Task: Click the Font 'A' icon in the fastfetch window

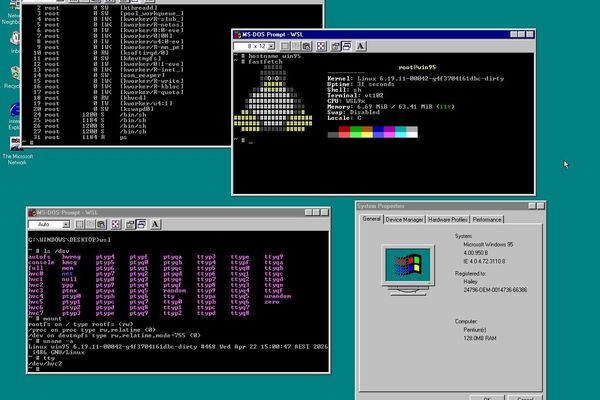Action: (x=360, y=47)
